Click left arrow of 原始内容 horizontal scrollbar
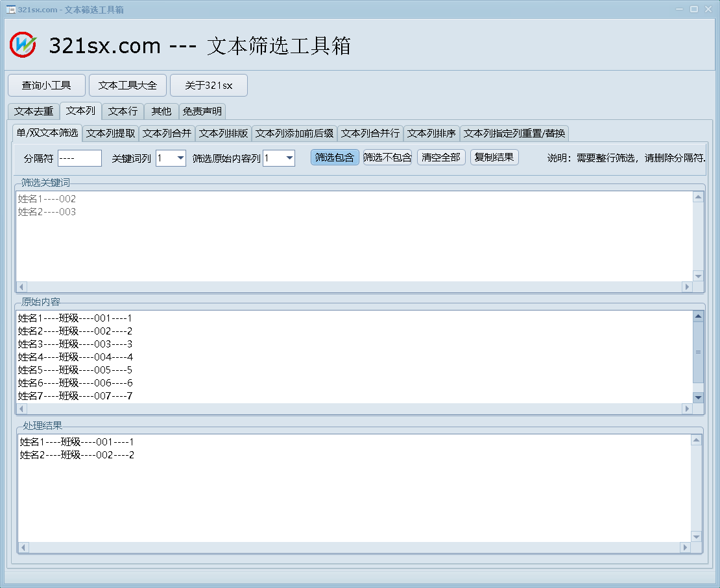 [x=21, y=409]
